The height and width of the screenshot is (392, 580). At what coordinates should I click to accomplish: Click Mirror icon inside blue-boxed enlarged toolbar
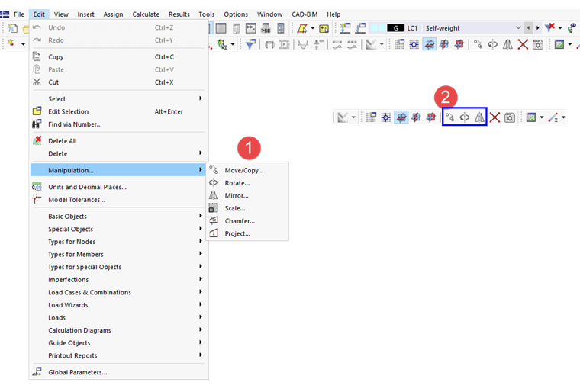479,117
